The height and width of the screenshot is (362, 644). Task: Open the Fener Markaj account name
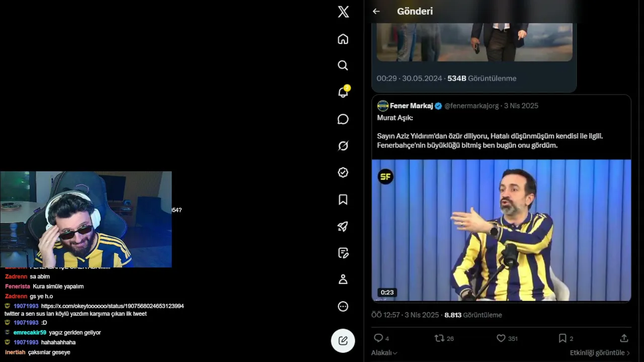412,106
